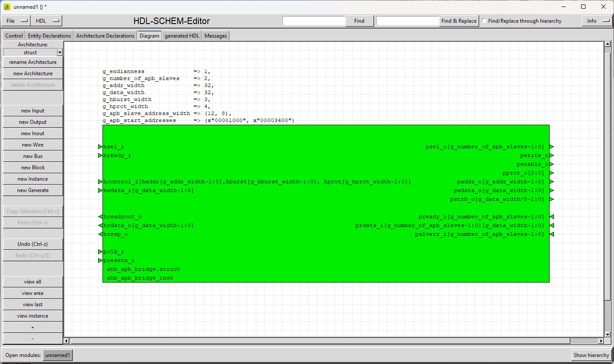
Task: Click the zoom out minus button
Action: click(33, 339)
